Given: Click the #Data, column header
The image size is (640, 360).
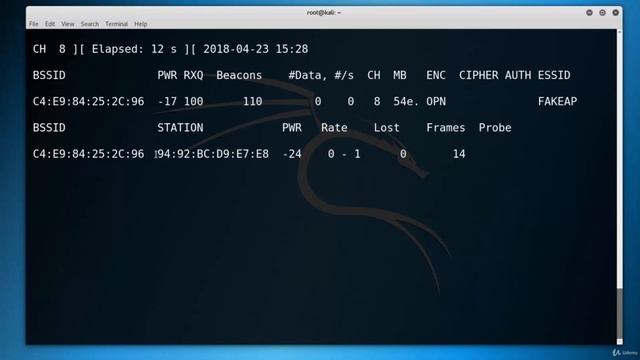Looking at the screenshot, I should (308, 76).
